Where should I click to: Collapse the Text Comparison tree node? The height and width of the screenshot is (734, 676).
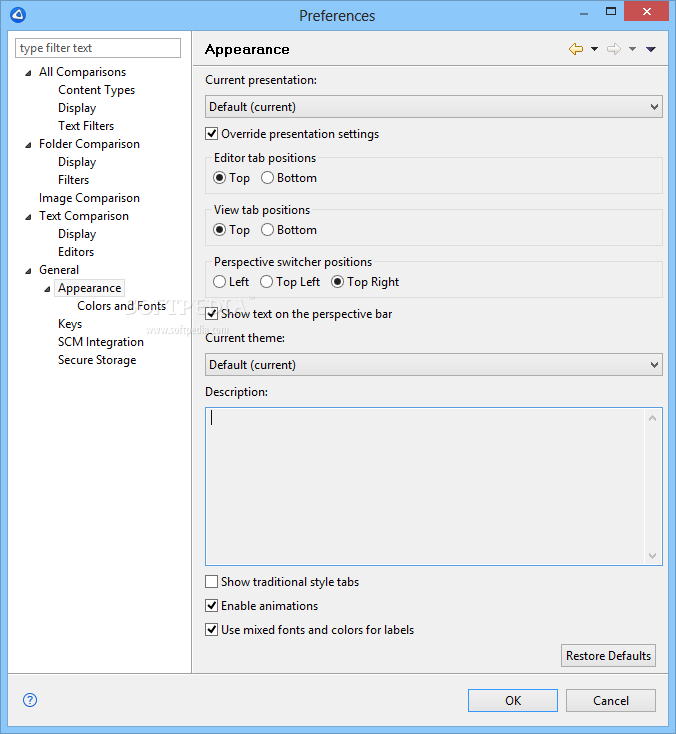(x=29, y=217)
